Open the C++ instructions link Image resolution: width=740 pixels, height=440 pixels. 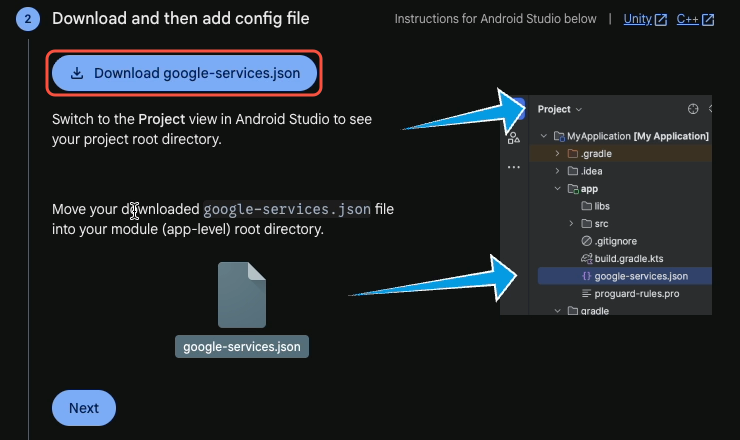[687, 19]
